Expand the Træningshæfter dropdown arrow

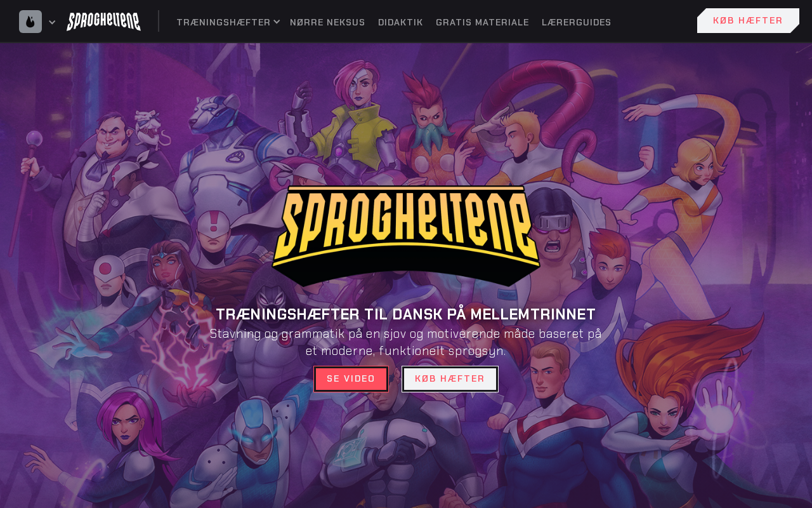click(277, 22)
